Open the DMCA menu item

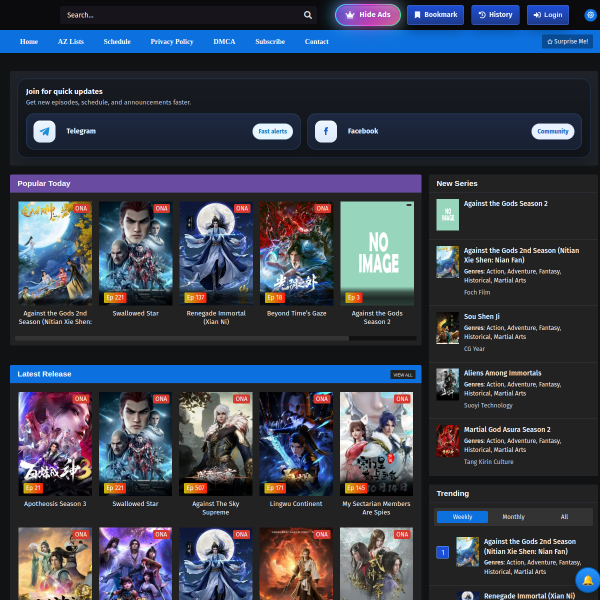pyautogui.click(x=224, y=41)
